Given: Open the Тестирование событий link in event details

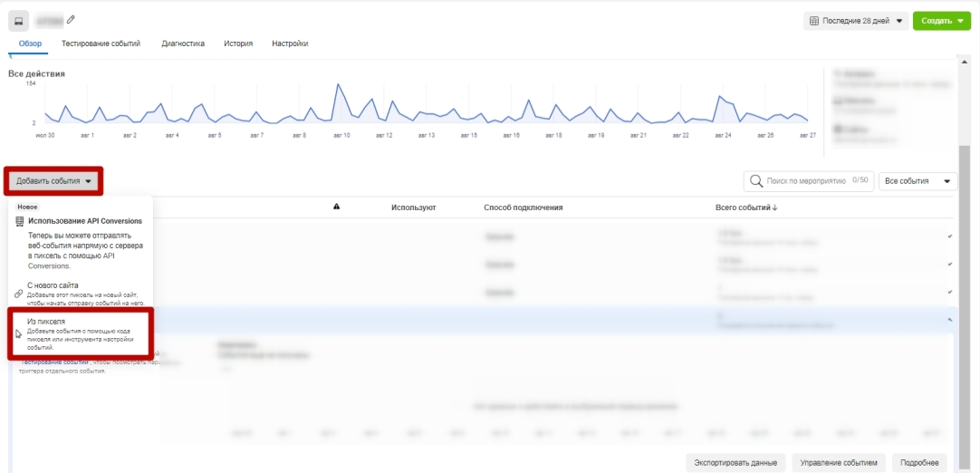Looking at the screenshot, I should tap(54, 362).
